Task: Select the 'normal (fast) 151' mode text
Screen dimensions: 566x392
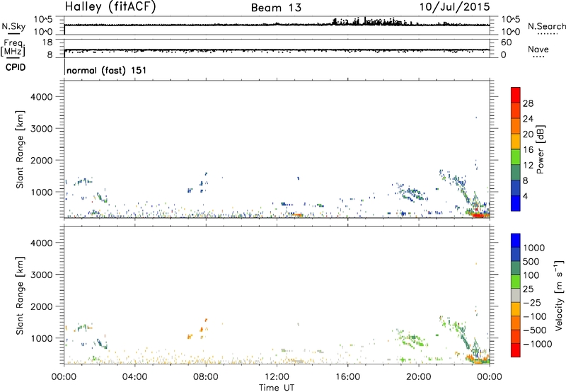Action: [x=107, y=70]
